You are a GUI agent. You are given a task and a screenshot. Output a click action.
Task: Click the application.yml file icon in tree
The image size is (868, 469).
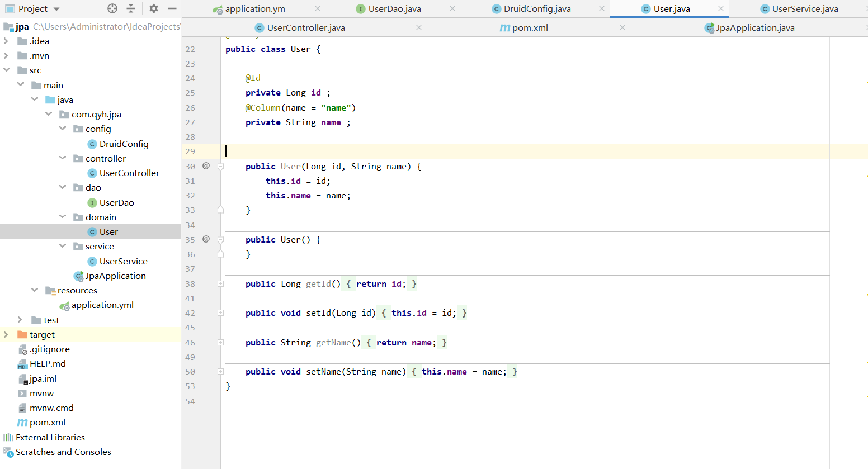coord(64,306)
